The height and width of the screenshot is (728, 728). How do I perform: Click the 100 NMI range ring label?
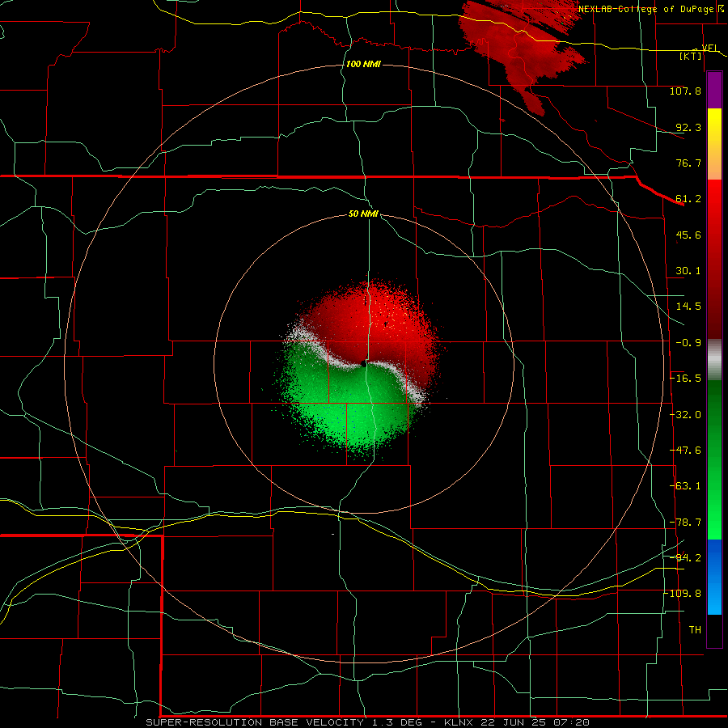pyautogui.click(x=363, y=64)
